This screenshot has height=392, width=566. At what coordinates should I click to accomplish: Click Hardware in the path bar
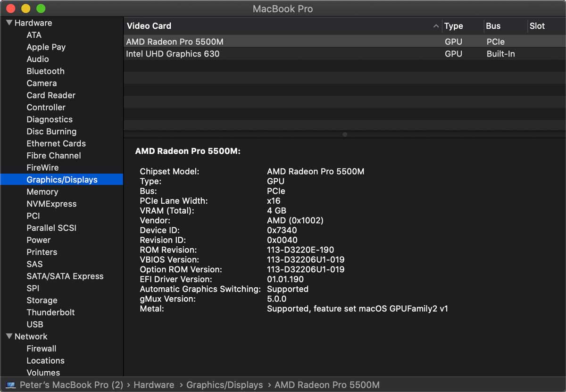click(154, 385)
